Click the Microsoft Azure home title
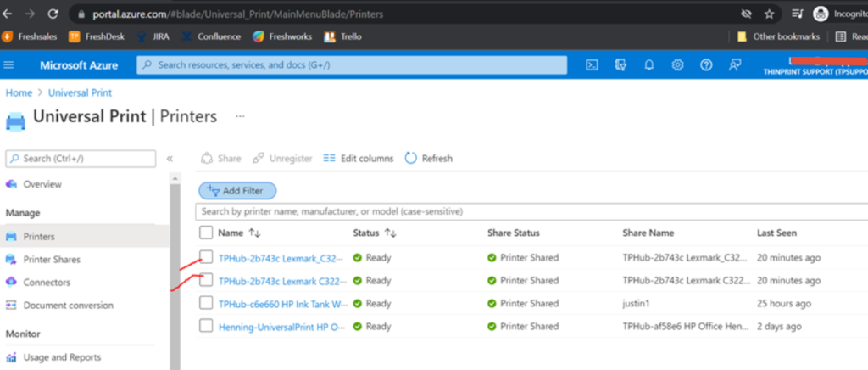 pos(79,65)
